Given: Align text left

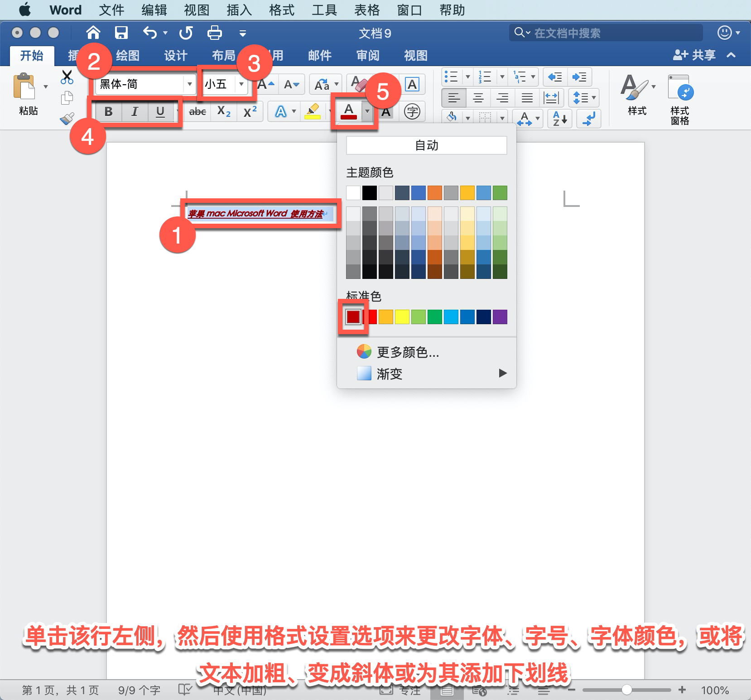Looking at the screenshot, I should click(x=454, y=97).
